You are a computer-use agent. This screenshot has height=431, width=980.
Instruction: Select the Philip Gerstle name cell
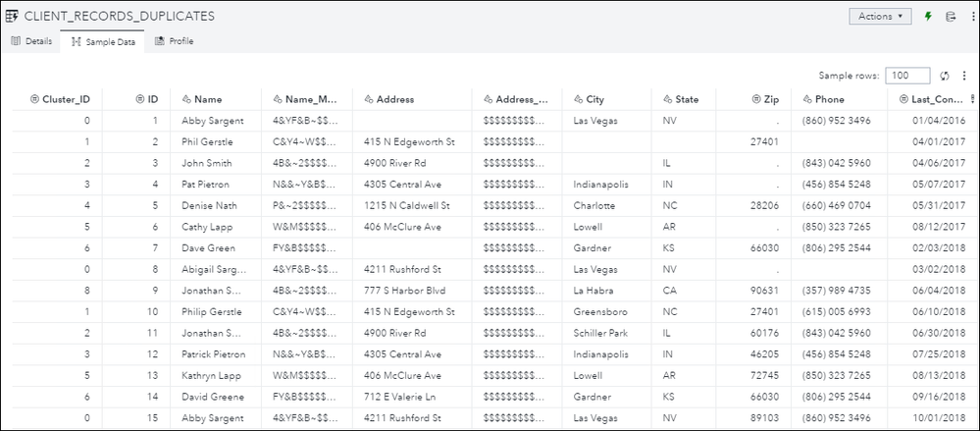pyautogui.click(x=216, y=312)
